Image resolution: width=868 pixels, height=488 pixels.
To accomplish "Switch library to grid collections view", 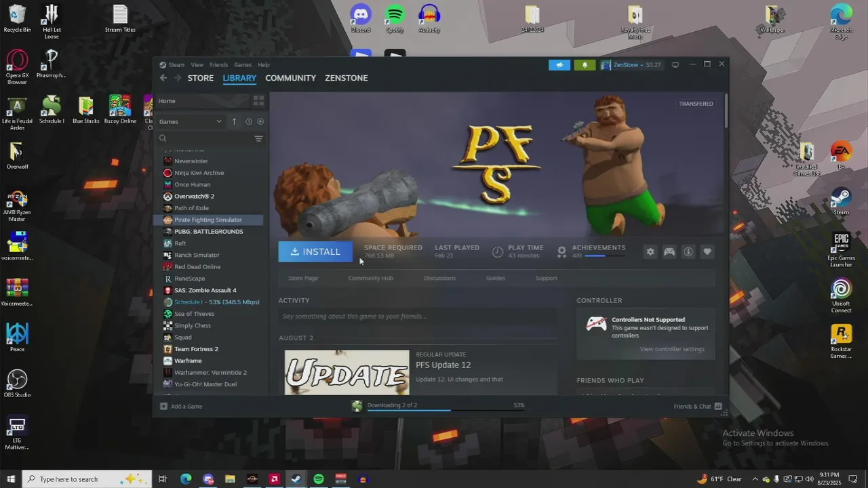I will (258, 100).
